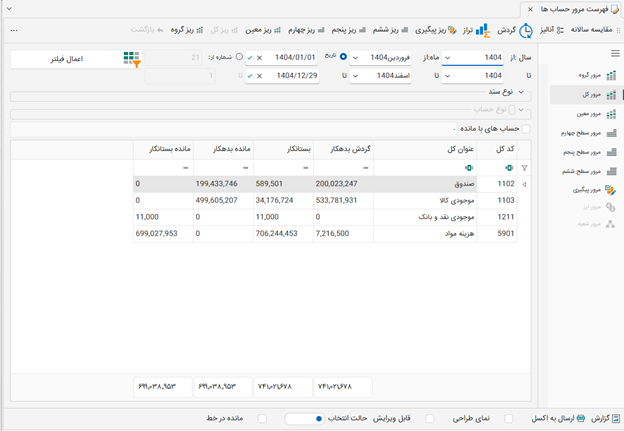Toggle the hamburger sidebar menu
Image resolution: width=624 pixels, height=431 pixels.
coord(615,53)
